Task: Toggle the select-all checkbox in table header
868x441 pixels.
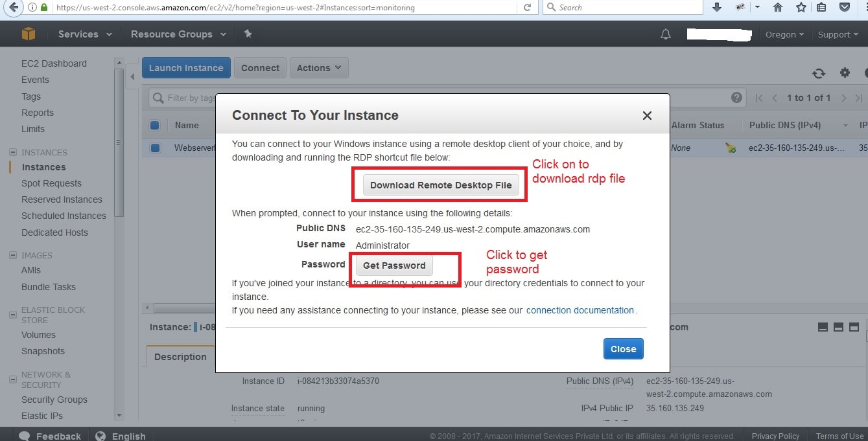Action: 155,125
